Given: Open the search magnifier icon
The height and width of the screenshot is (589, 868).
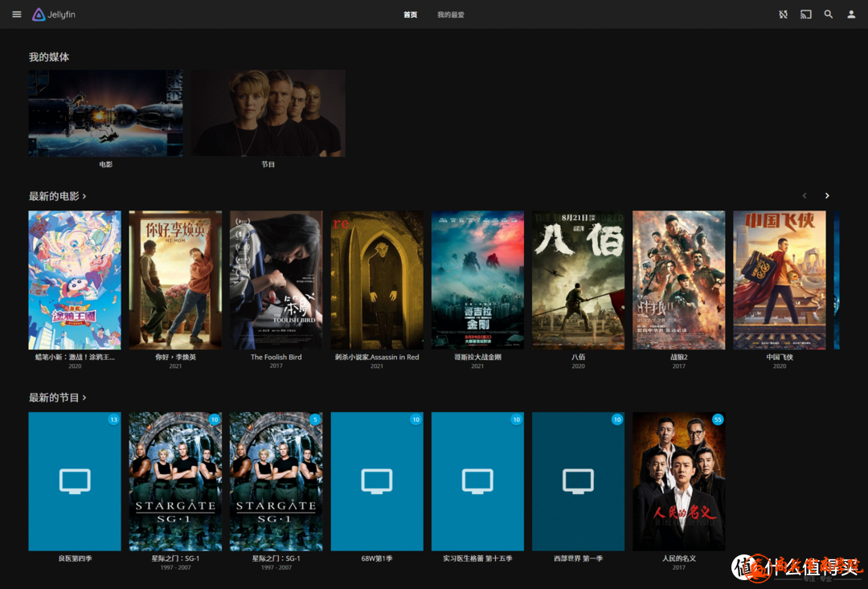Looking at the screenshot, I should tap(829, 14).
